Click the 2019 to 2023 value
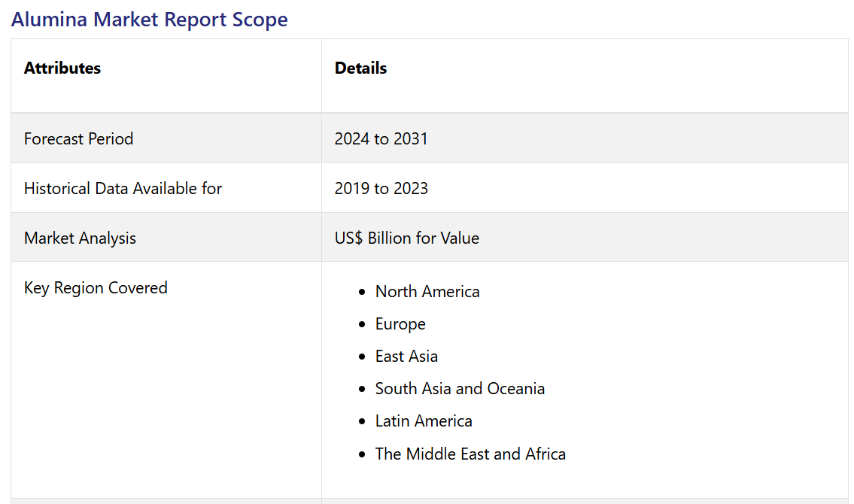The width and height of the screenshot is (854, 504). (x=381, y=188)
